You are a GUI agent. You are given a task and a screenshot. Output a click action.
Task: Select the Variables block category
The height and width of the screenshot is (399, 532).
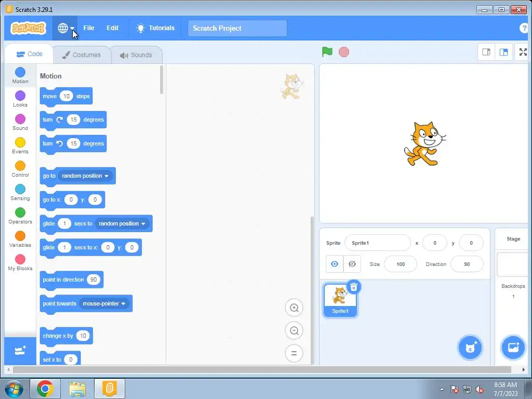coord(20,239)
